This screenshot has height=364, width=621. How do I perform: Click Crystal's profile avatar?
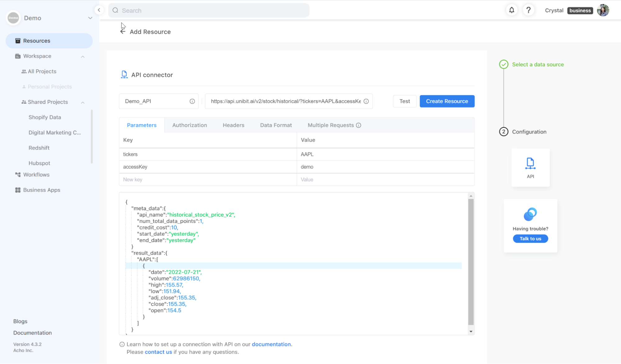click(603, 10)
